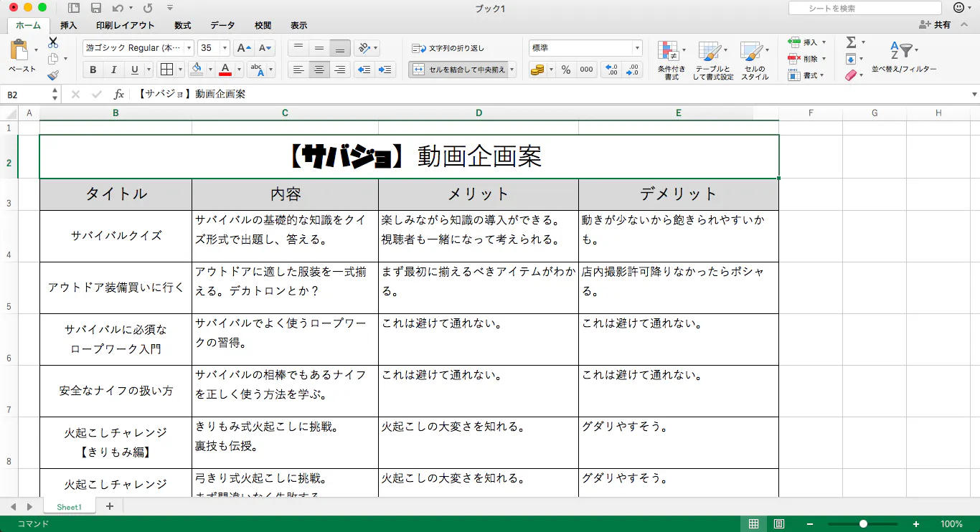Click the 共有 share button
This screenshot has width=980, height=532.
936,25
